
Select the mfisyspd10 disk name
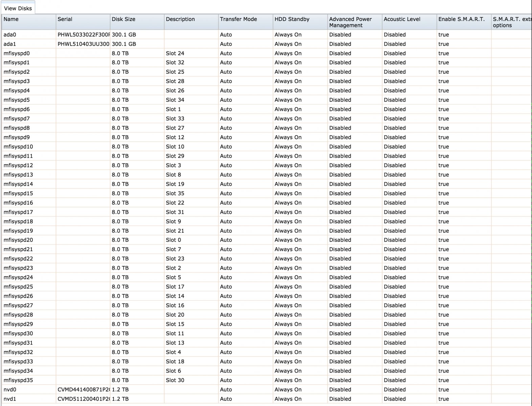(x=18, y=147)
